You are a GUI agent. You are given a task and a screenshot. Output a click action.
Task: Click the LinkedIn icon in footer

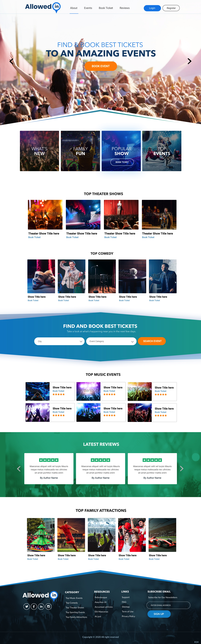coord(41,606)
